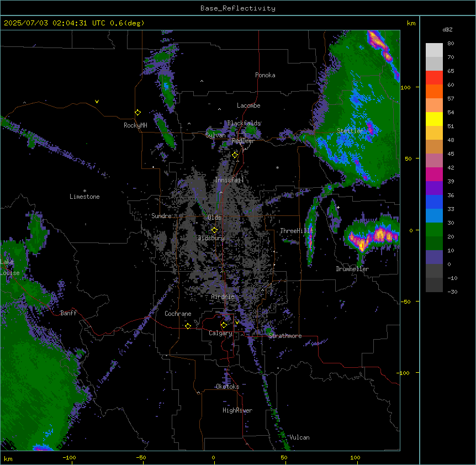This screenshot has width=476, height=465.
Task: Click the 80 value in dBZ legend
Action: 451,44
